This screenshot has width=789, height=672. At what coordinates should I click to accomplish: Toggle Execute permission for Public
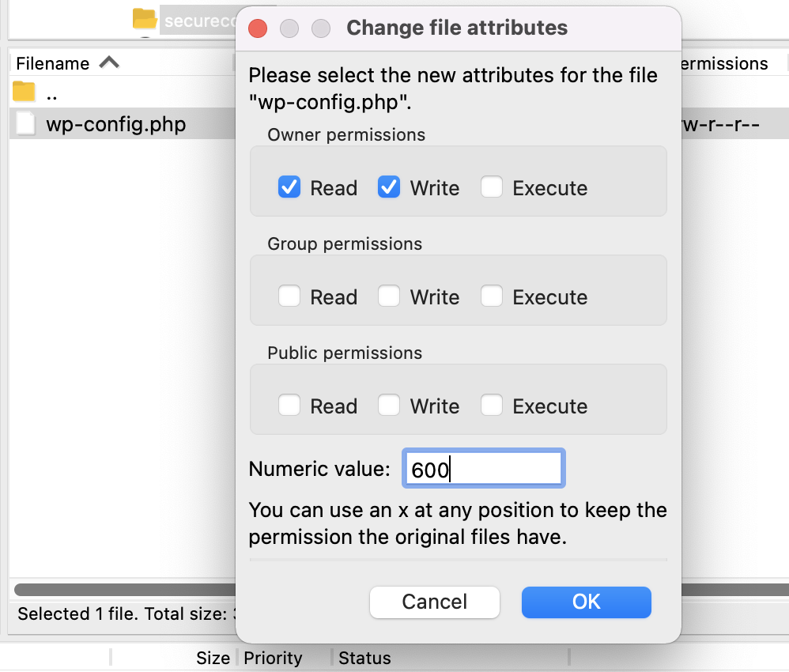(x=492, y=406)
